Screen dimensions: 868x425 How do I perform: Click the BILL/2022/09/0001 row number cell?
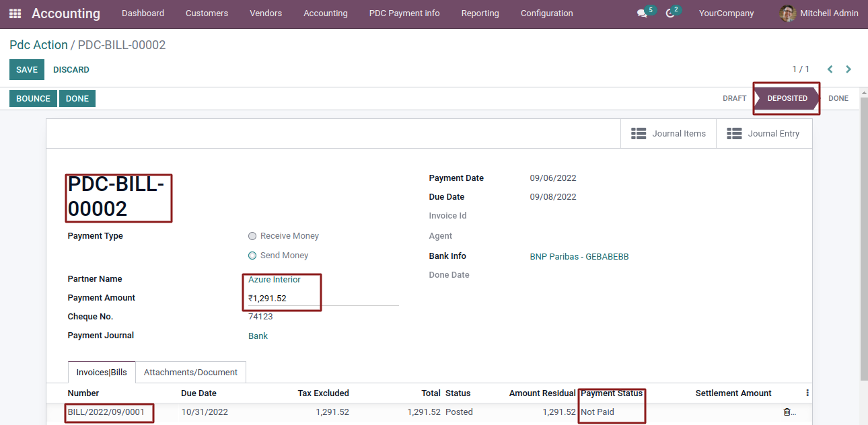[106, 412]
